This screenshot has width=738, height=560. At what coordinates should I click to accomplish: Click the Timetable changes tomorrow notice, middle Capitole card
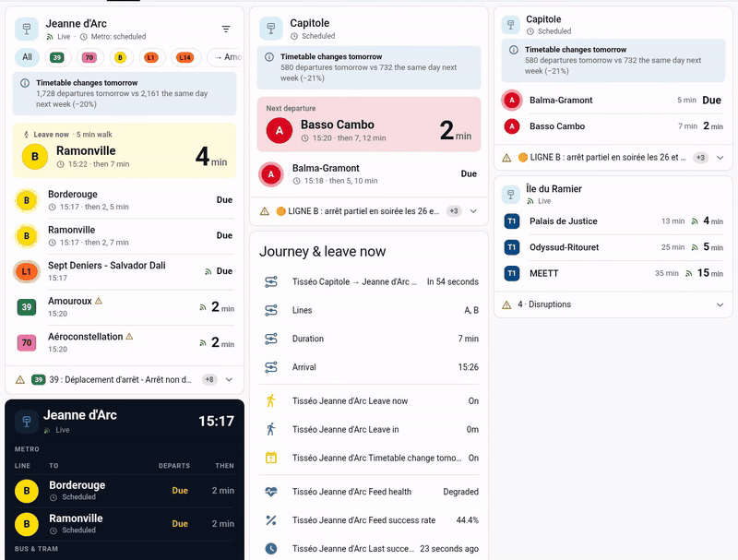pyautogui.click(x=369, y=67)
